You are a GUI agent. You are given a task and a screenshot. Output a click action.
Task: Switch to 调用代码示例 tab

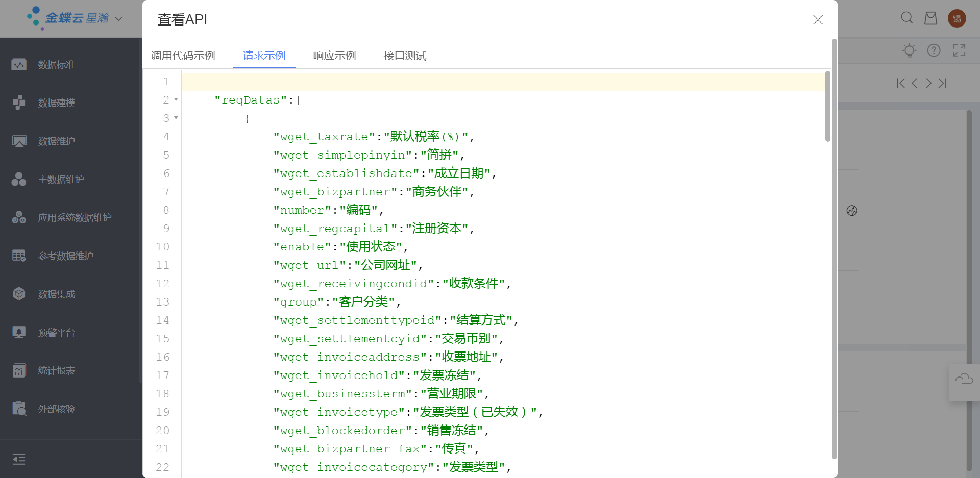point(183,55)
